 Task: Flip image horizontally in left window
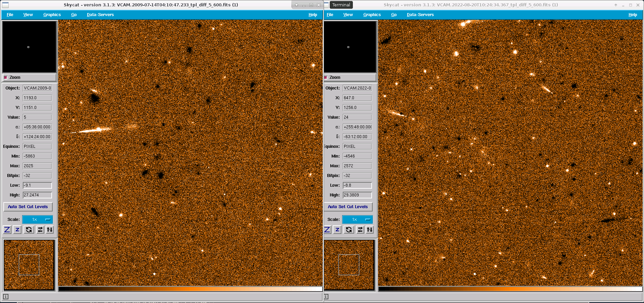pos(40,230)
